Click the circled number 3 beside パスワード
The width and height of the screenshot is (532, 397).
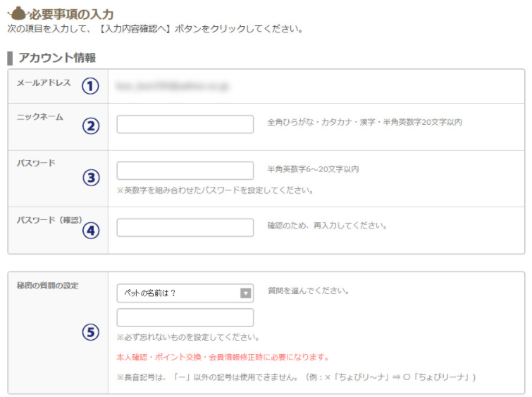pos(91,178)
